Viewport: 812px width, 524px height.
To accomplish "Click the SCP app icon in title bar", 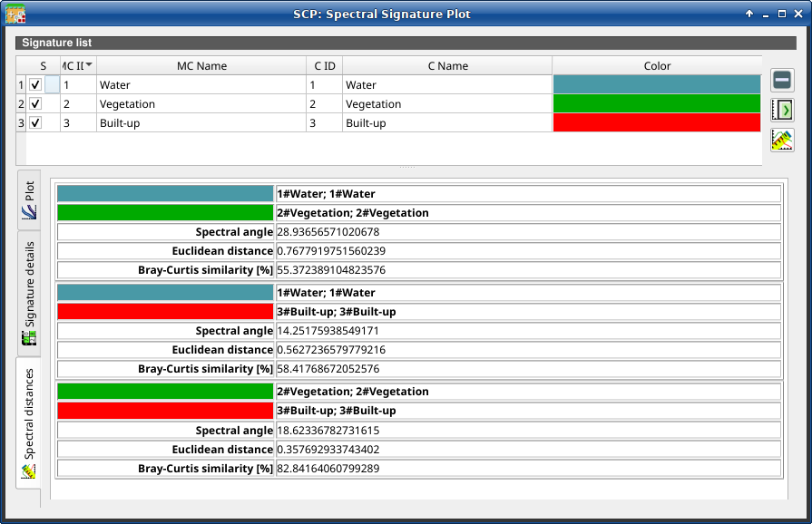I will click(15, 14).
